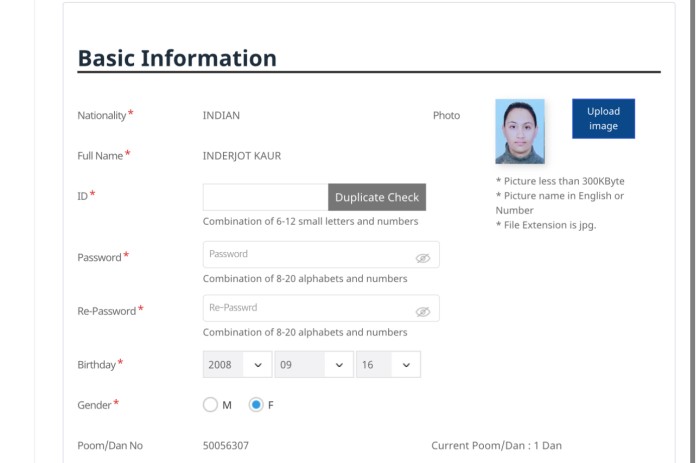Open the birthday day dropdown showing 16

tap(388, 365)
